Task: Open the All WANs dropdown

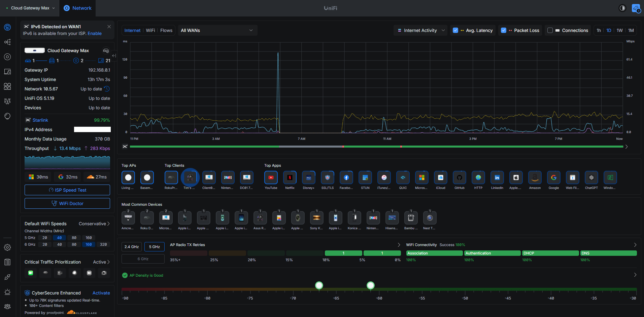Action: pos(217,30)
